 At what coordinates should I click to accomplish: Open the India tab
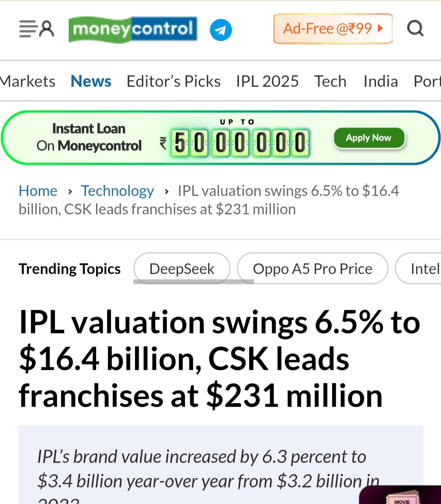click(380, 81)
